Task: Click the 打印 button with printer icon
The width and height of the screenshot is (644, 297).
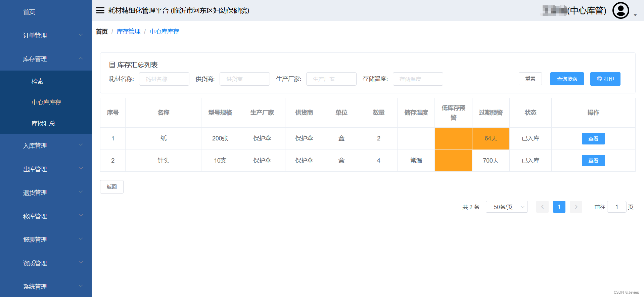Action: point(605,79)
